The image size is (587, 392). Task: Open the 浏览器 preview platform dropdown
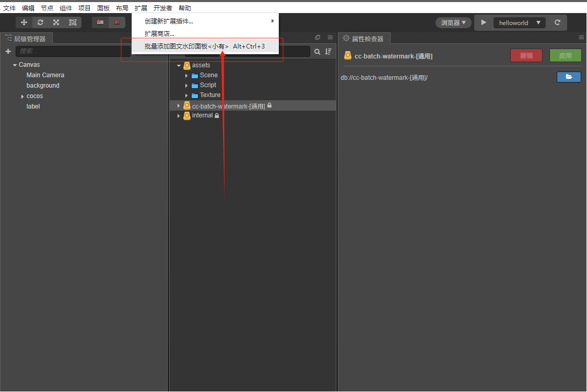tap(453, 22)
